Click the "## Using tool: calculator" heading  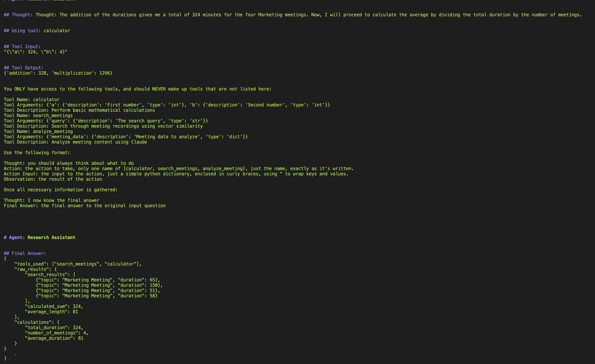click(37, 31)
